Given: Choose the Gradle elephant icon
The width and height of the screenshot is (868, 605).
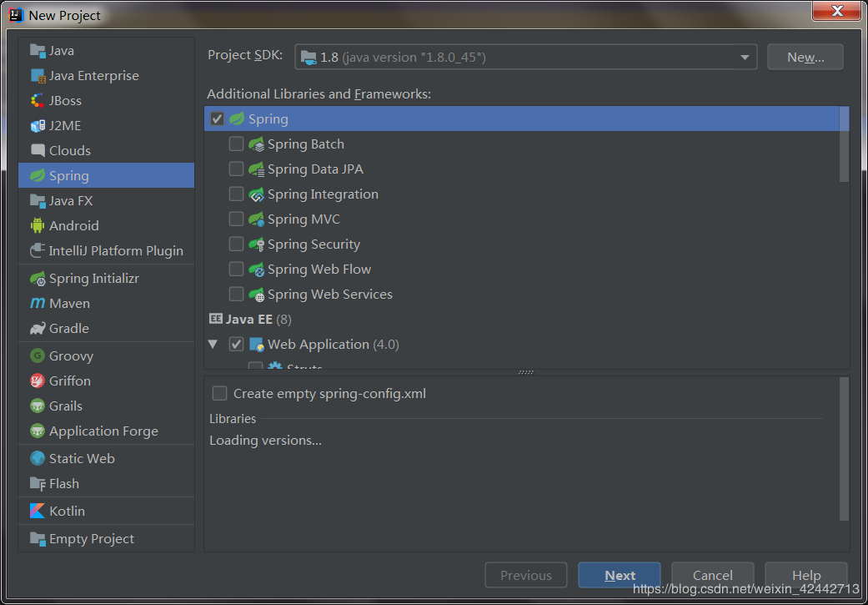Looking at the screenshot, I should pos(38,329).
